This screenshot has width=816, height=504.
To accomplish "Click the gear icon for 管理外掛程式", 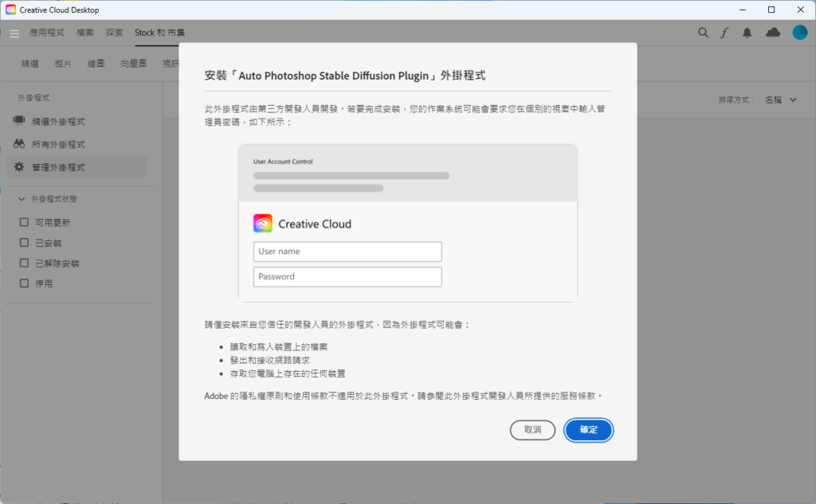I will pyautogui.click(x=19, y=167).
